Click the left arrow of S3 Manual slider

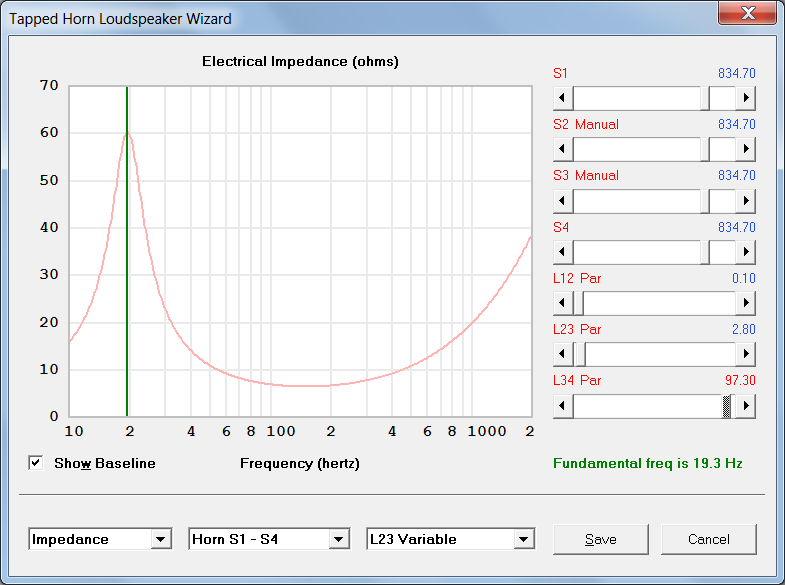pos(563,200)
